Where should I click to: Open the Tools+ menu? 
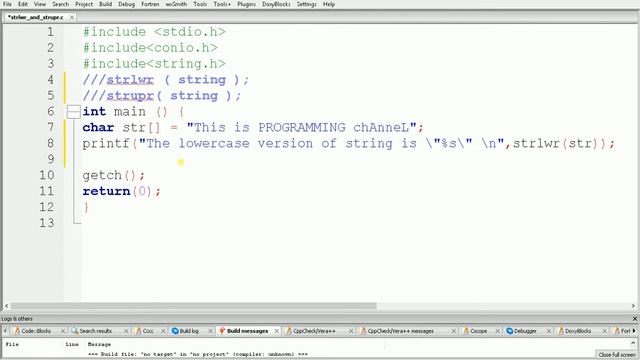point(222,4)
